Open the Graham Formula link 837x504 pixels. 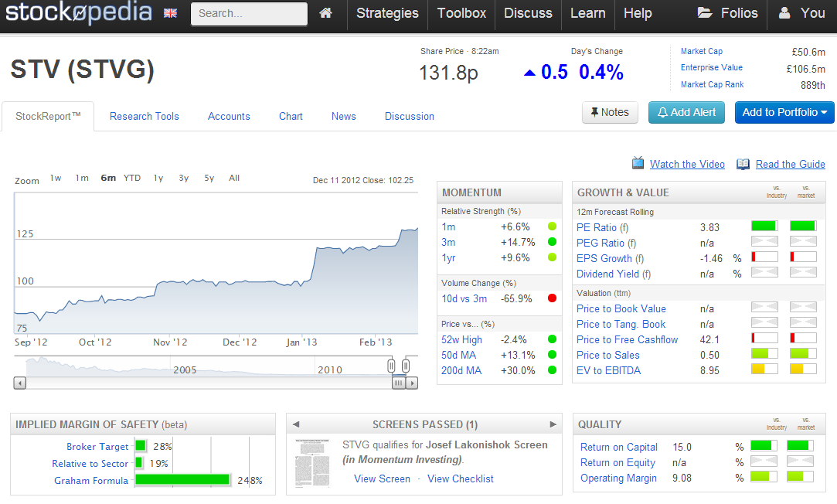(91, 481)
